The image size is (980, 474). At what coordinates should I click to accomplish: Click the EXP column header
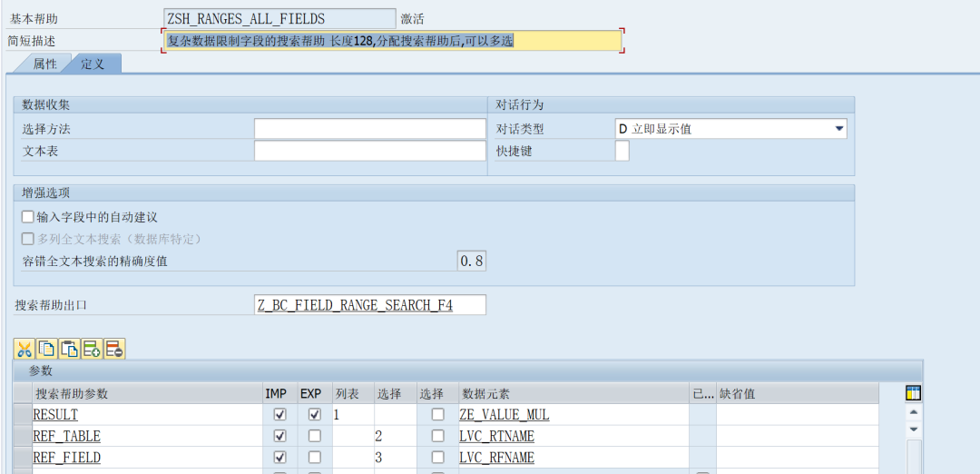(x=315, y=393)
